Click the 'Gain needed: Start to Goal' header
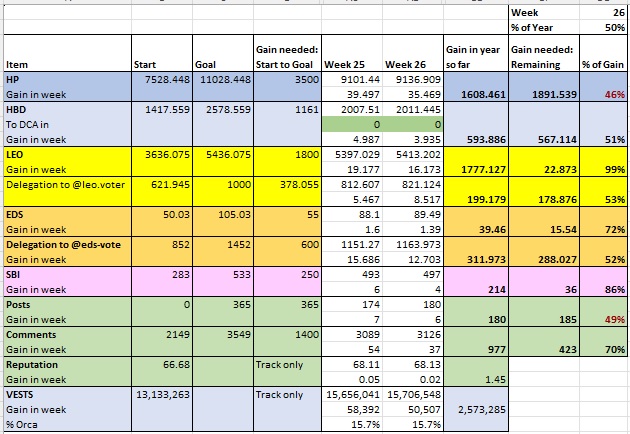The height and width of the screenshot is (434, 630). click(x=288, y=53)
